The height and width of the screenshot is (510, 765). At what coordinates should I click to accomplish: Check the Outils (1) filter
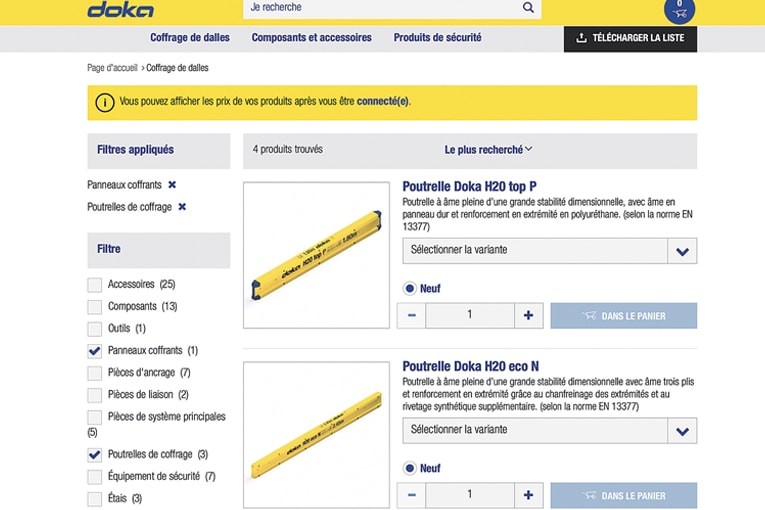click(x=95, y=328)
